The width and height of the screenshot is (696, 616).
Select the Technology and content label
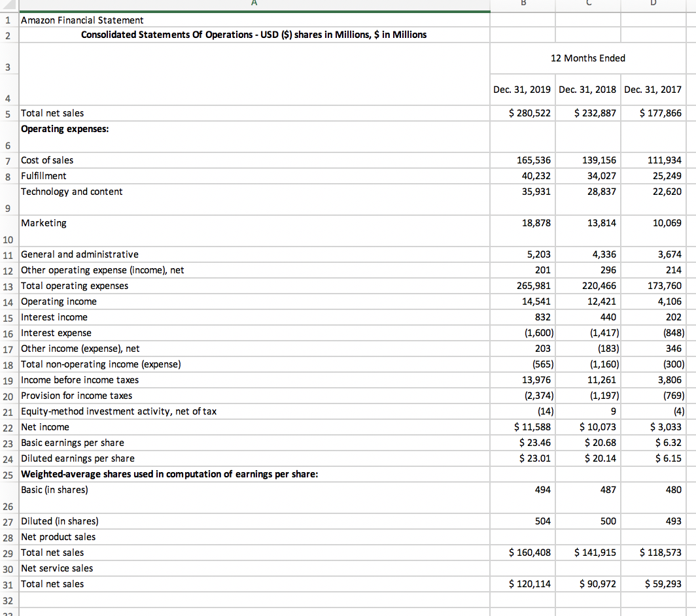(71, 192)
